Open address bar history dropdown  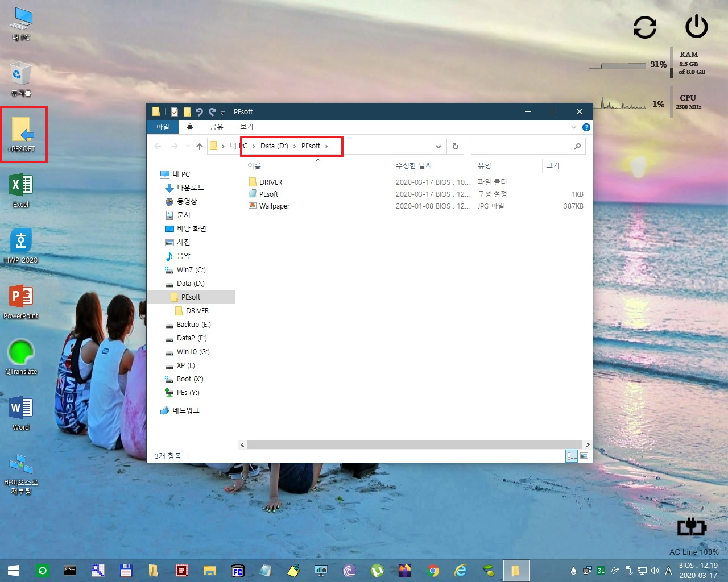pos(438,146)
